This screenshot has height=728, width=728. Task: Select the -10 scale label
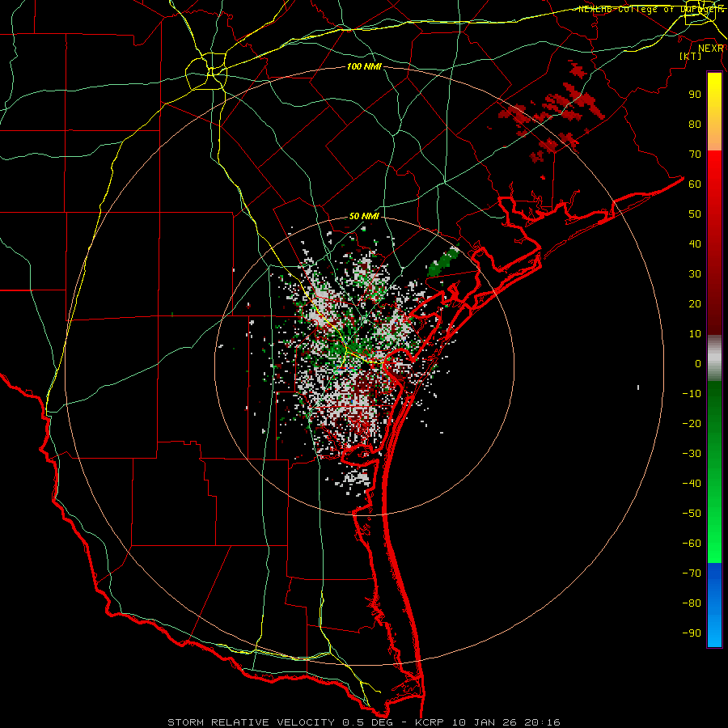pyautogui.click(x=692, y=394)
